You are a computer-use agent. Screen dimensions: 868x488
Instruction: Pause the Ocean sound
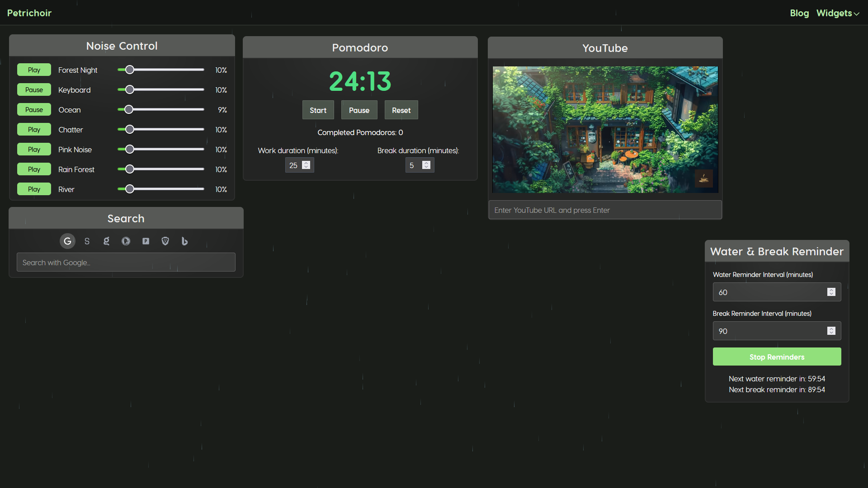[x=34, y=109]
